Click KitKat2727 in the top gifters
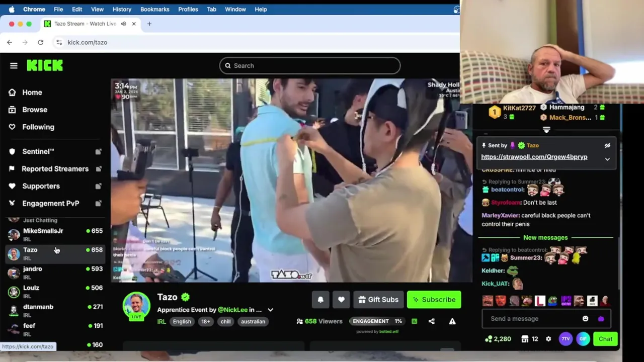 pos(519,108)
